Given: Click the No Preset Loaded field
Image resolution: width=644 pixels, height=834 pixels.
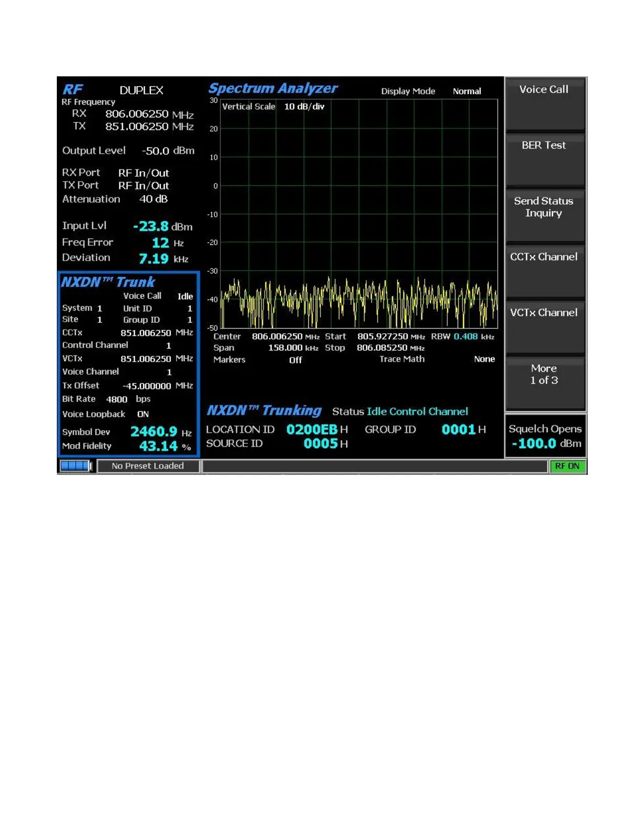Looking at the screenshot, I should coord(148,466).
